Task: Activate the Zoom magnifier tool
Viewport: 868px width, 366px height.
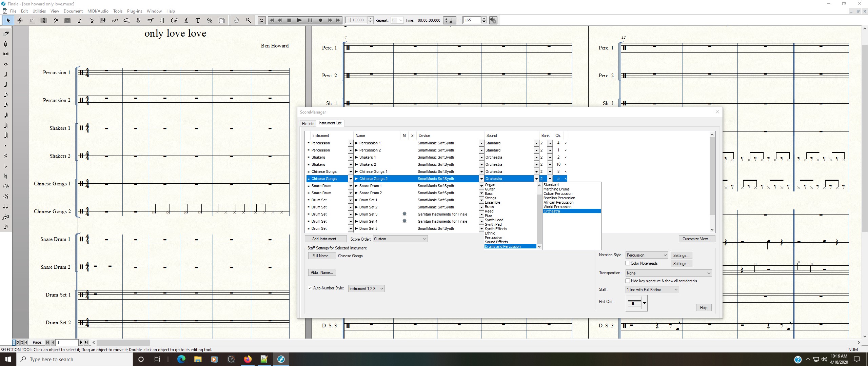Action: pos(248,20)
